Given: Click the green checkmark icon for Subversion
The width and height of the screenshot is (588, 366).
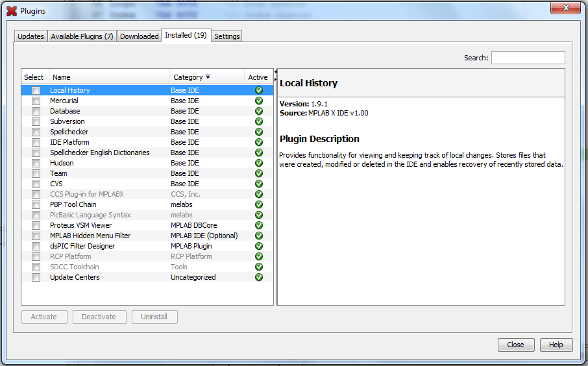Looking at the screenshot, I should (x=259, y=121).
